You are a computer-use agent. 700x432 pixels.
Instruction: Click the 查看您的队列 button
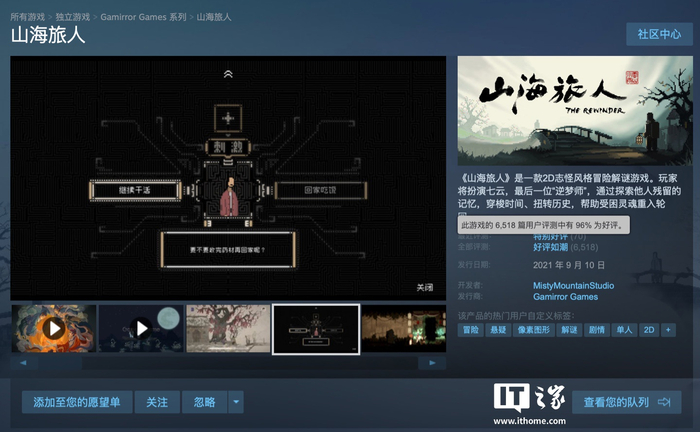click(627, 402)
